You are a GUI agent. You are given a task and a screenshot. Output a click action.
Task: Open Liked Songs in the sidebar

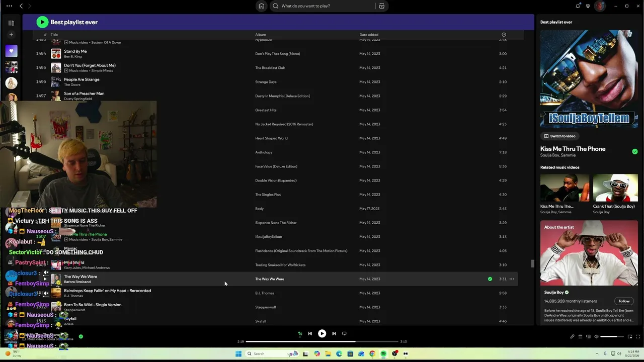click(11, 51)
